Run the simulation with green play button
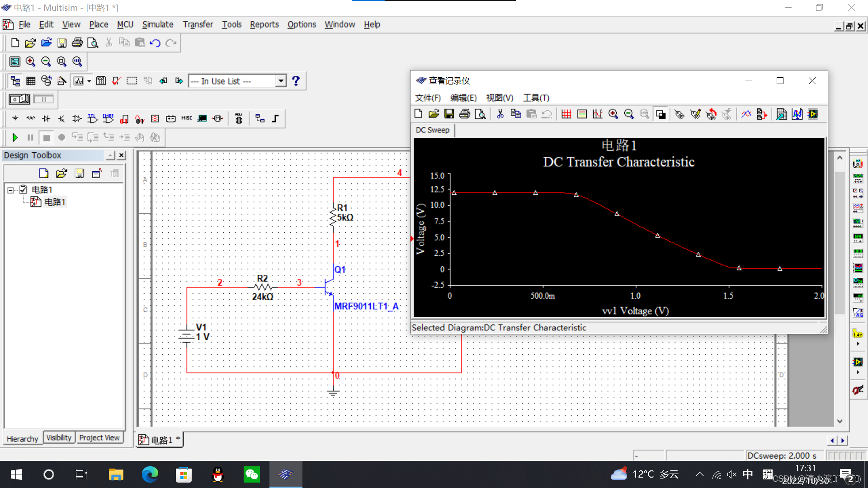868x488 pixels. click(15, 137)
